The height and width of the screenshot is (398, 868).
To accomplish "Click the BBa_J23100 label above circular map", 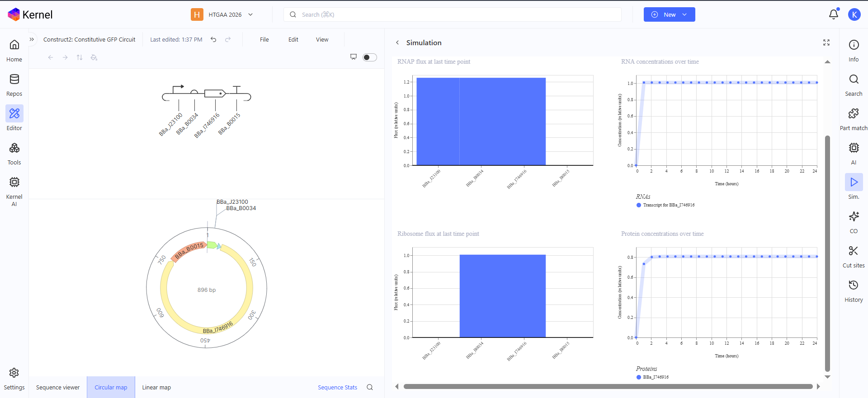I will point(232,202).
